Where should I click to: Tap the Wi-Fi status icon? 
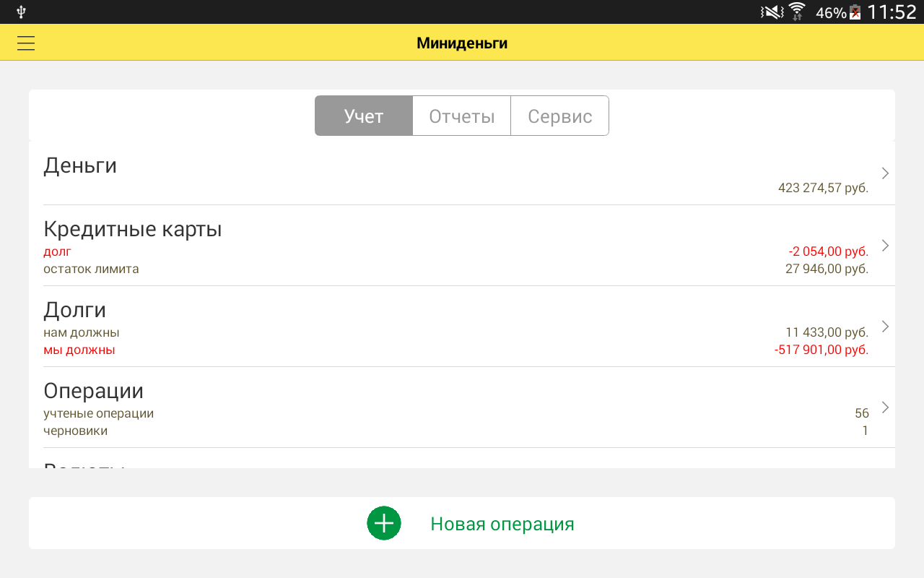[x=797, y=12]
